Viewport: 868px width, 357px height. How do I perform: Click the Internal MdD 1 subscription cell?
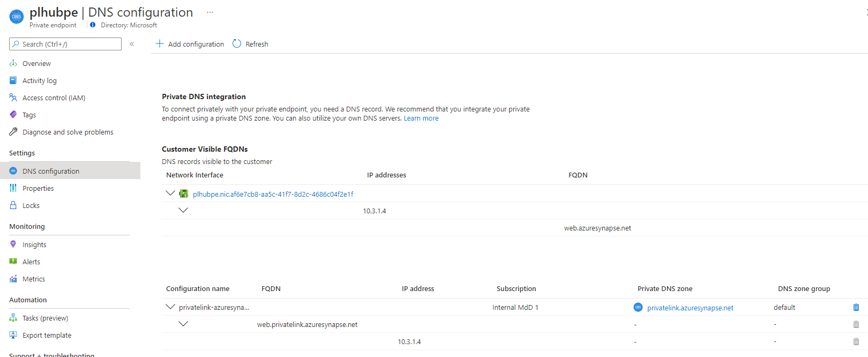pyautogui.click(x=515, y=307)
